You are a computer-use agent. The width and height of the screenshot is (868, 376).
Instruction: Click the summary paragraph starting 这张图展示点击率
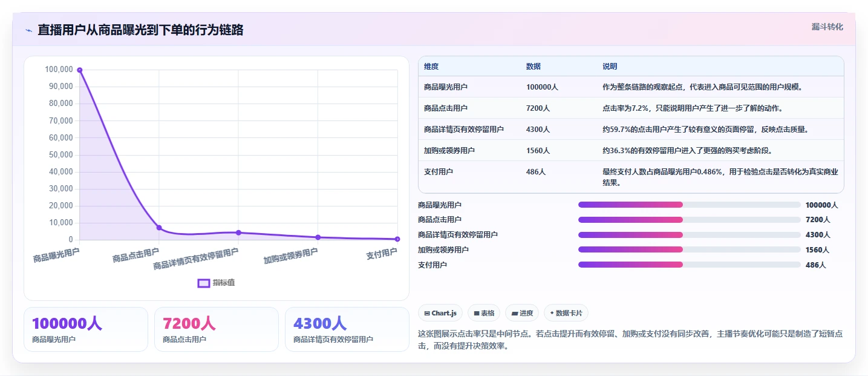click(630, 340)
